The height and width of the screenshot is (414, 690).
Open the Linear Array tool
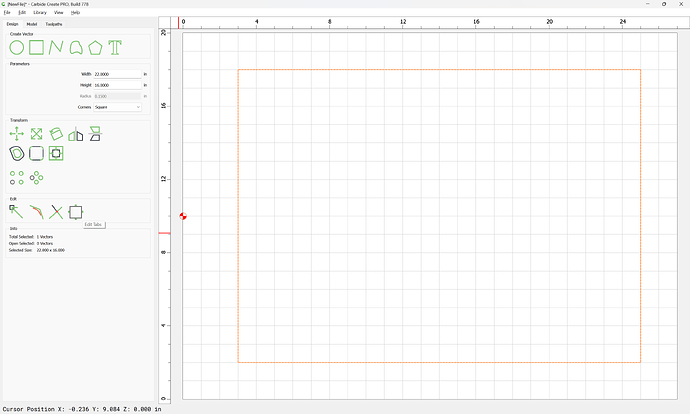tap(17, 178)
